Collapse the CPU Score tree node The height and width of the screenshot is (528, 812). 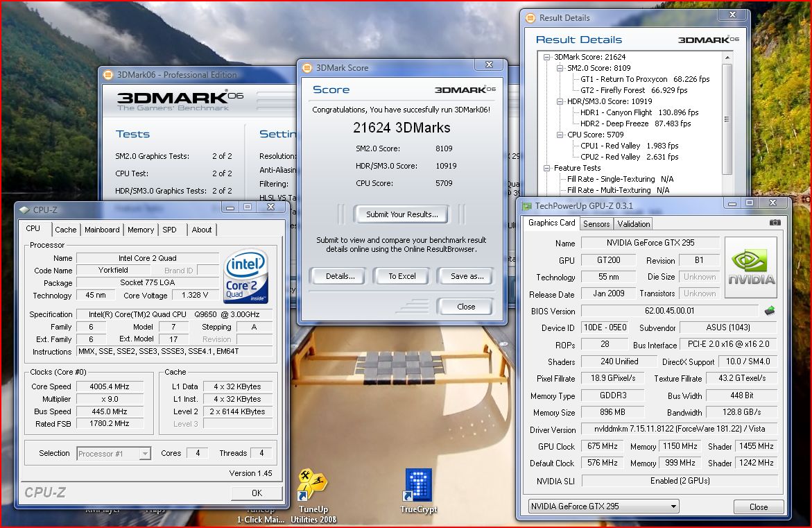click(x=560, y=135)
